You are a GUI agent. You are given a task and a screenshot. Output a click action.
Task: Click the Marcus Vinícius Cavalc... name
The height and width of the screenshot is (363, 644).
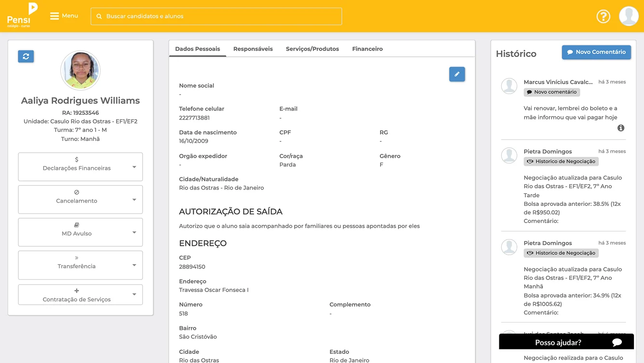[x=558, y=82]
